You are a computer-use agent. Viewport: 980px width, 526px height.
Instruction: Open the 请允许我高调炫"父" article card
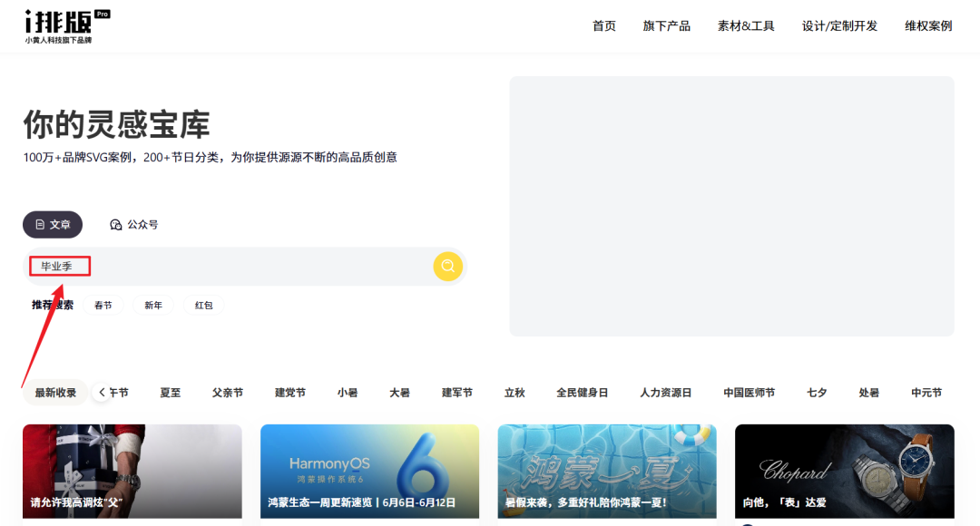click(132, 471)
